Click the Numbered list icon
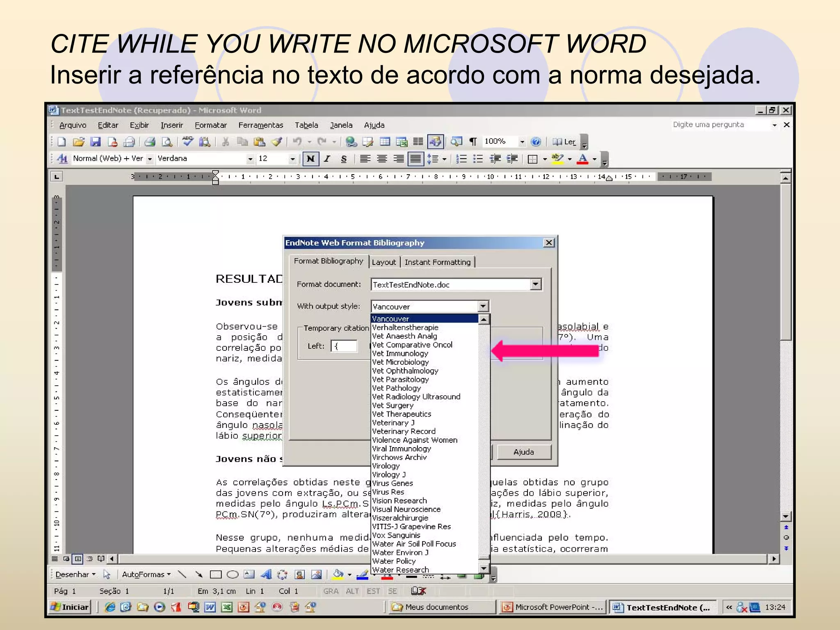This screenshot has height=630, width=840. (461, 159)
